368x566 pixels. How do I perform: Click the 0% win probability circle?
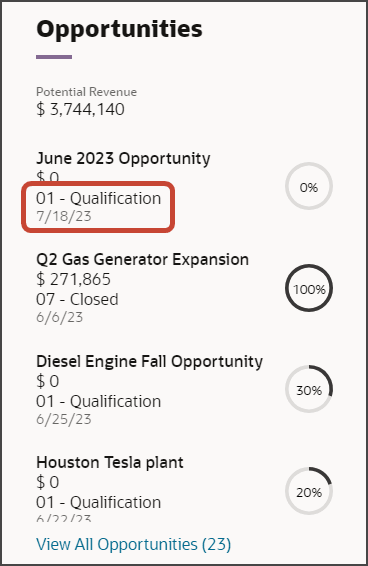(309, 186)
